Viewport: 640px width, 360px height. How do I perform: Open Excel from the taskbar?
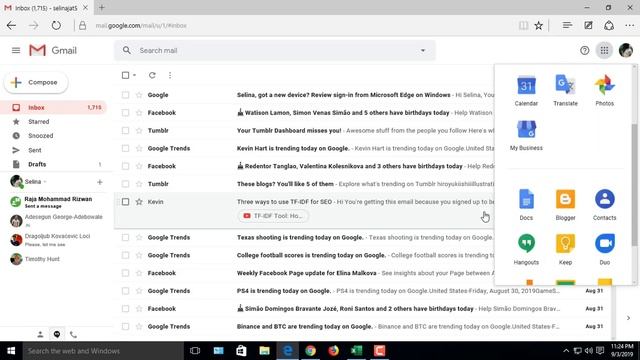click(x=356, y=351)
